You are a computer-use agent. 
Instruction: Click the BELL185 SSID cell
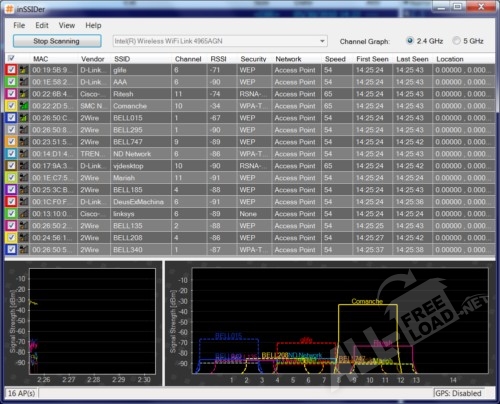pos(140,190)
